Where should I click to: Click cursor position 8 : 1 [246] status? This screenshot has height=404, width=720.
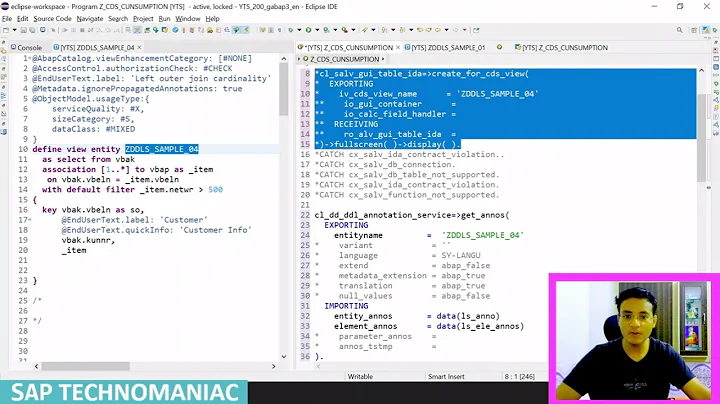pos(519,376)
